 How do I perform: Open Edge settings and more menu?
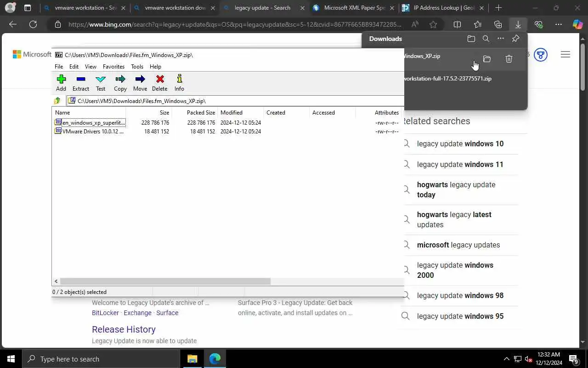tap(559, 24)
